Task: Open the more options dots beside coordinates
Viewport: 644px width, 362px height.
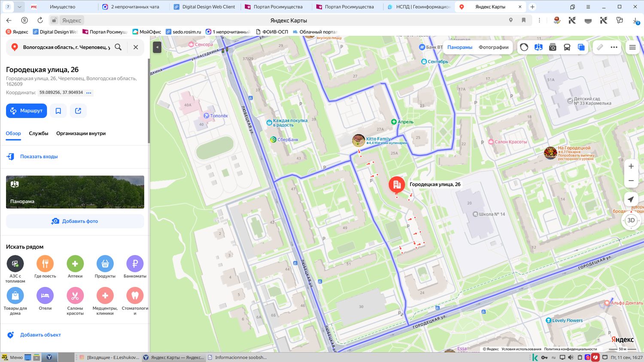Action: 89,93
